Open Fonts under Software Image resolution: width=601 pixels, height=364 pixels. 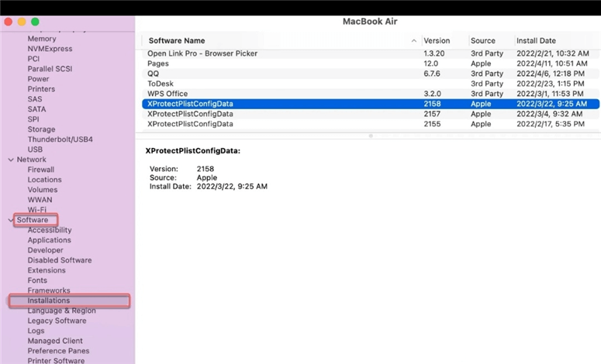coord(37,280)
